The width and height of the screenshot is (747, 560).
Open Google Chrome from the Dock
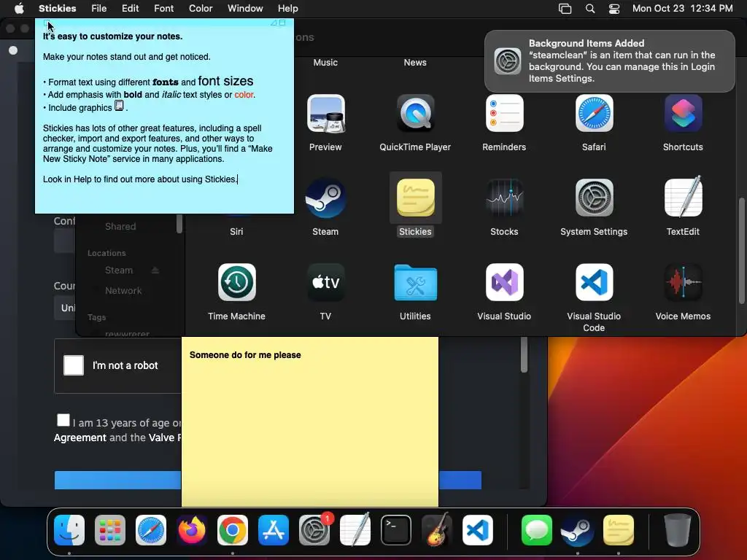click(233, 530)
